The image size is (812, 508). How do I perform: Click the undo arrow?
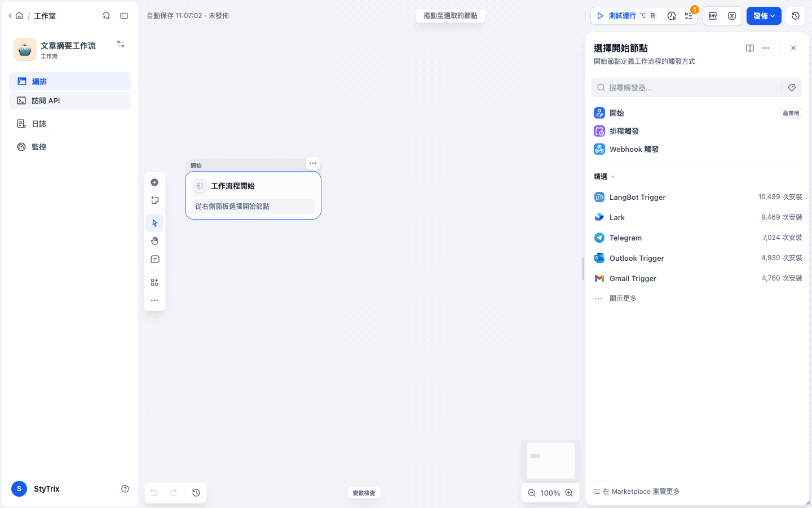[x=154, y=493]
